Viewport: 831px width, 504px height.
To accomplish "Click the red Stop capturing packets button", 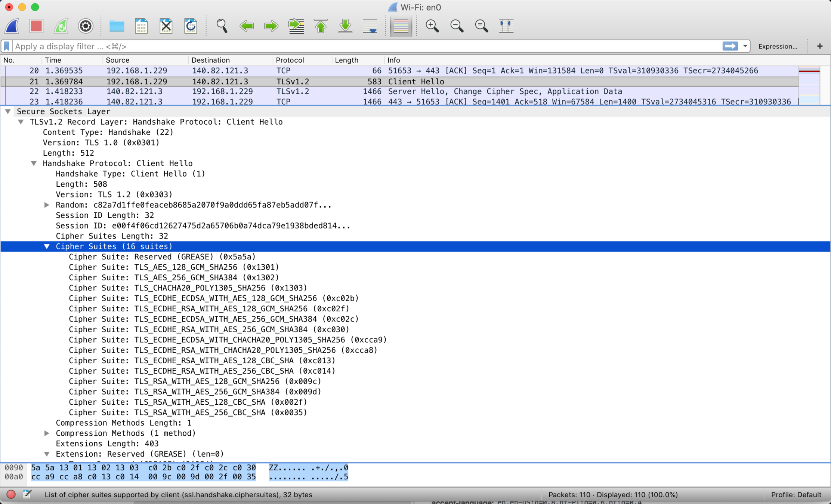I will tap(36, 26).
